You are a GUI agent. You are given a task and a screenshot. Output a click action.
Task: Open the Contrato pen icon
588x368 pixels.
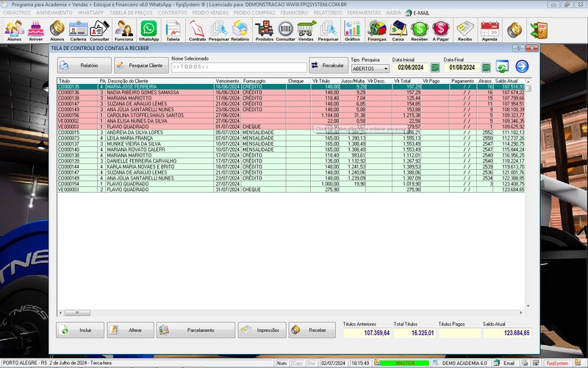click(197, 30)
